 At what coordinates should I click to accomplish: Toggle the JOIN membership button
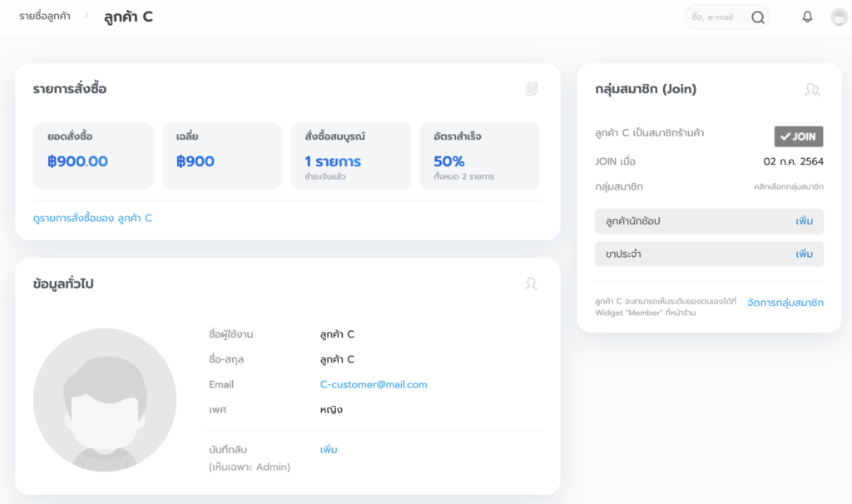point(798,136)
